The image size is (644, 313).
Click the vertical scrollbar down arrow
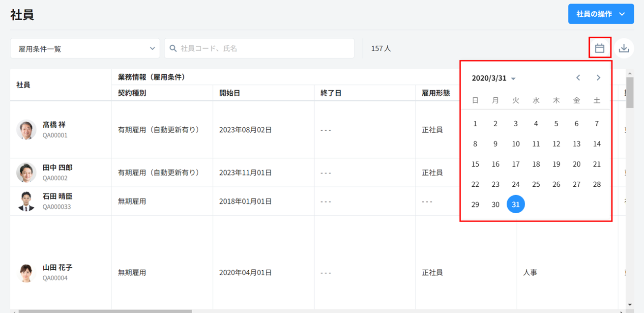(630, 305)
